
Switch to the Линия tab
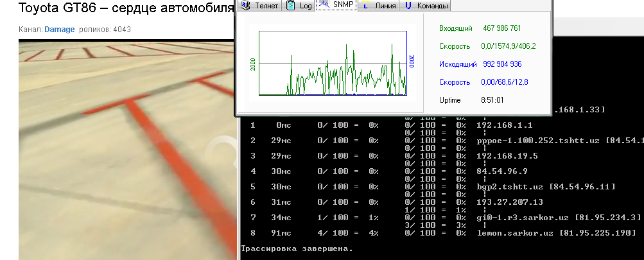[x=379, y=5]
